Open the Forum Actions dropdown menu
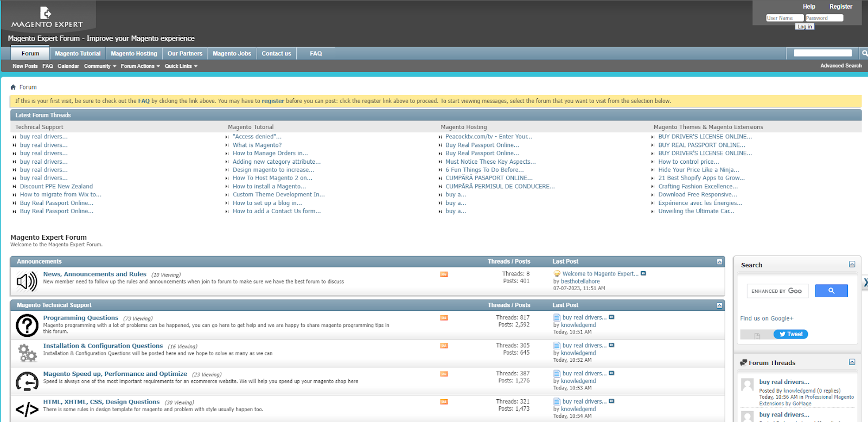The image size is (868, 422). click(141, 66)
